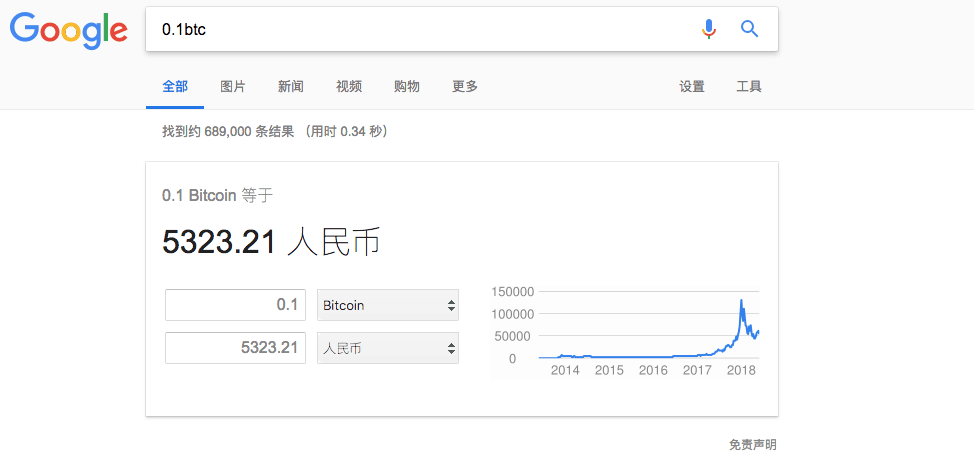The height and width of the screenshot is (463, 974).
Task: Select the 全部 results tab
Action: click(175, 86)
